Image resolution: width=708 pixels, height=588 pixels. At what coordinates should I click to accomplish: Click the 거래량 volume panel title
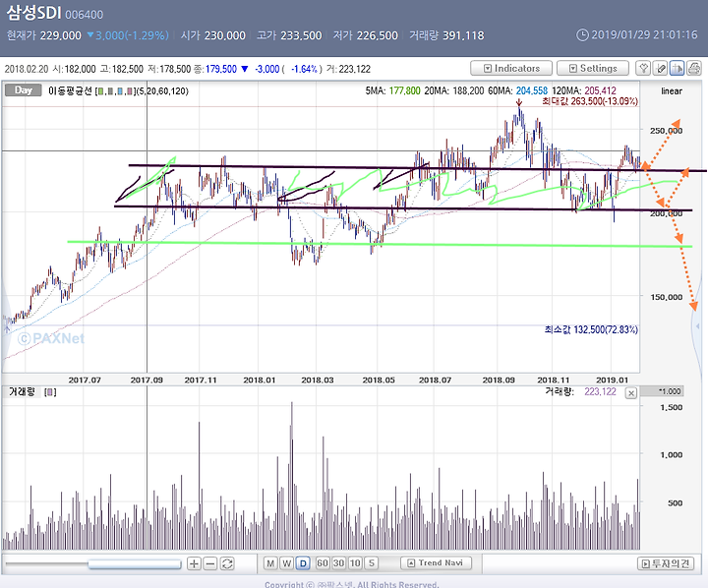[x=22, y=392]
